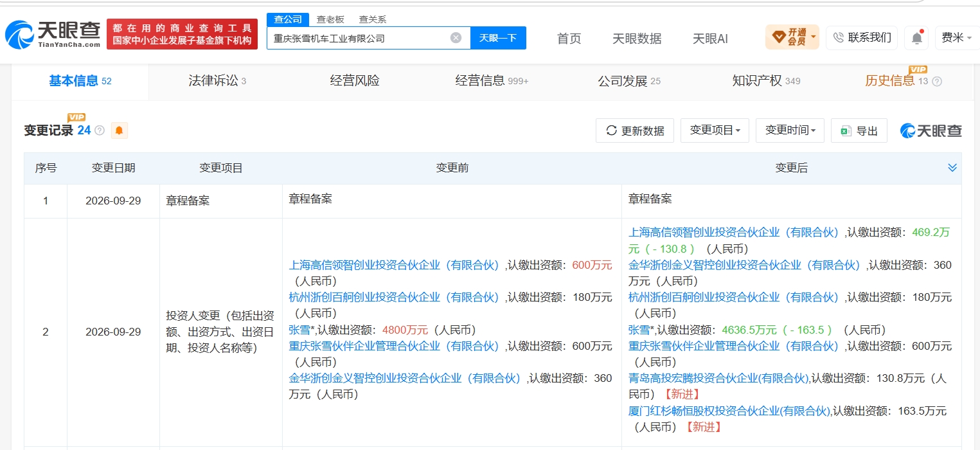980x450 pixels.
Task: Click the 变更后 column header
Action: 791,168
